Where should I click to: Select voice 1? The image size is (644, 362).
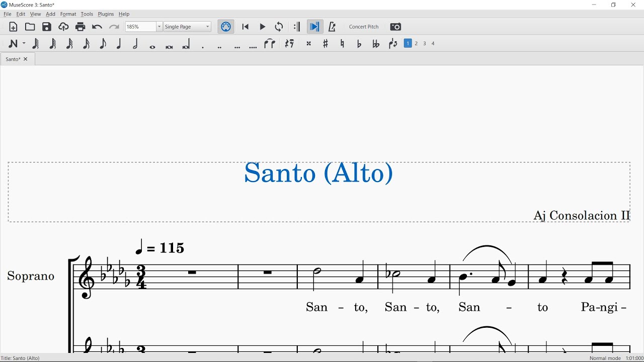coord(408,44)
